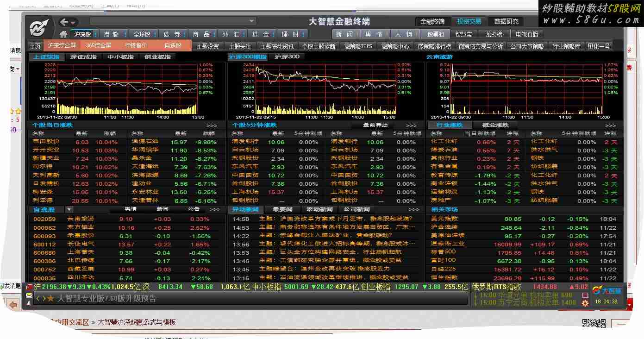Click the back arrow navigation icon

point(64,22)
